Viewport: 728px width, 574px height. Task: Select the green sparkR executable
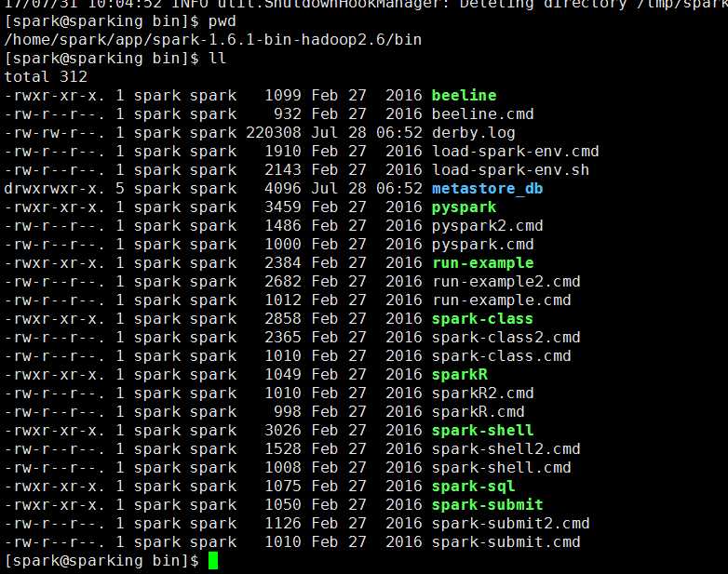(x=459, y=375)
